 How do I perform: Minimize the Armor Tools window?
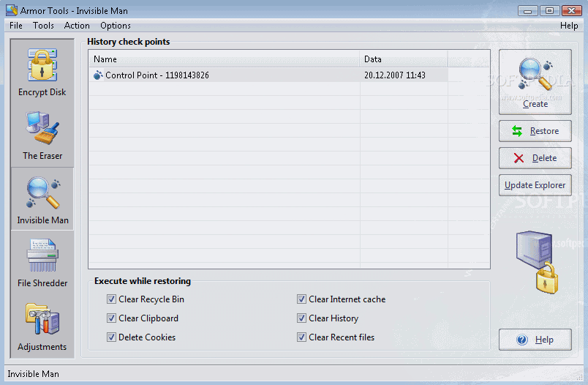click(527, 10)
